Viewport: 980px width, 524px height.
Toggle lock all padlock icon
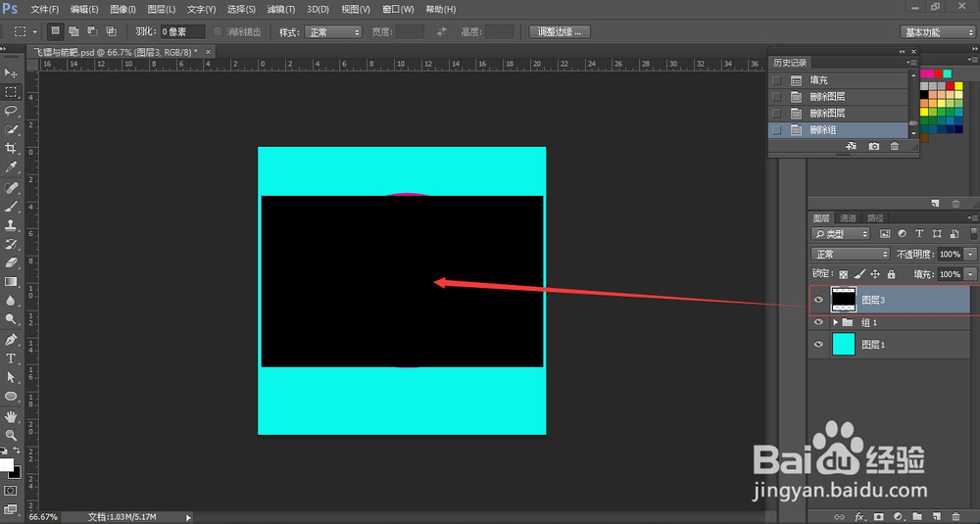[891, 274]
